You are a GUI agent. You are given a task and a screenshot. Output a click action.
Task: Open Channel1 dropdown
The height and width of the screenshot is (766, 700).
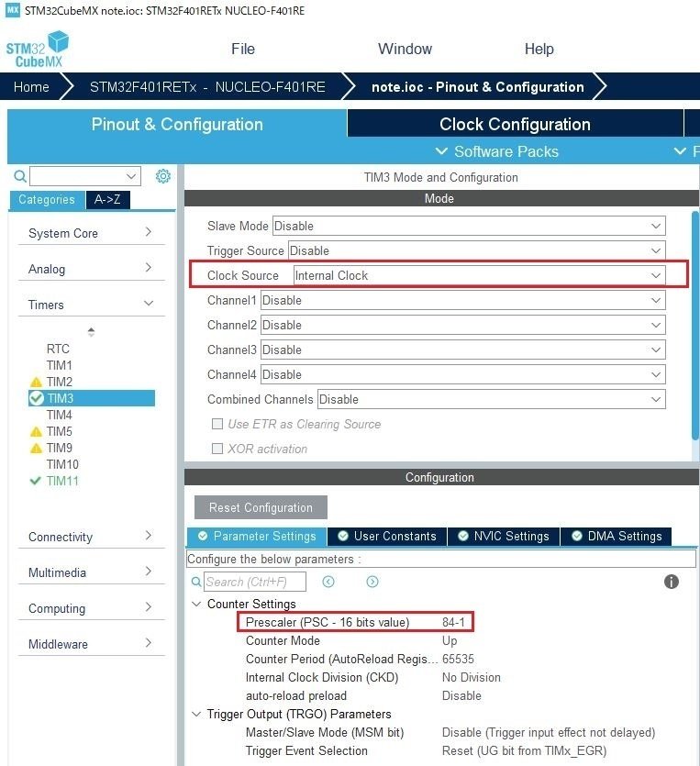point(463,301)
